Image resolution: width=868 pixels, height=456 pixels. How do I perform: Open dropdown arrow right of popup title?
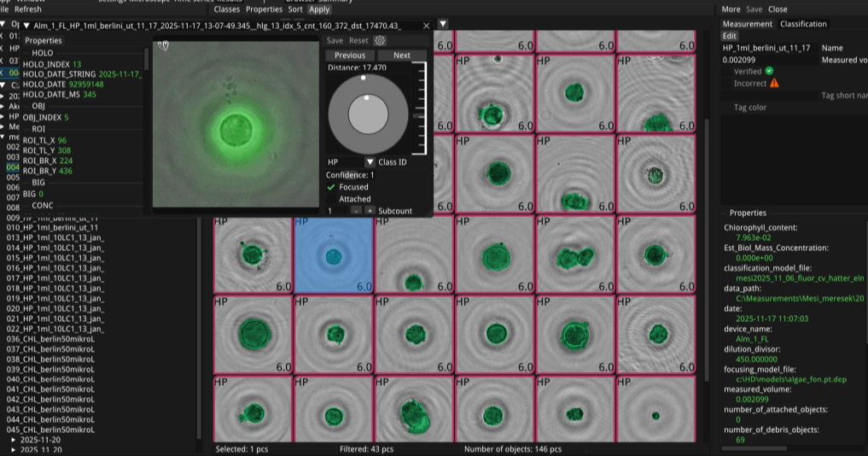[442, 24]
